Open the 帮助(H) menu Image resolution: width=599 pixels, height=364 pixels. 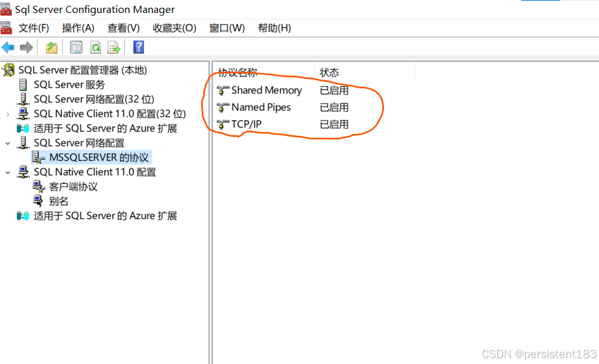coord(275,28)
